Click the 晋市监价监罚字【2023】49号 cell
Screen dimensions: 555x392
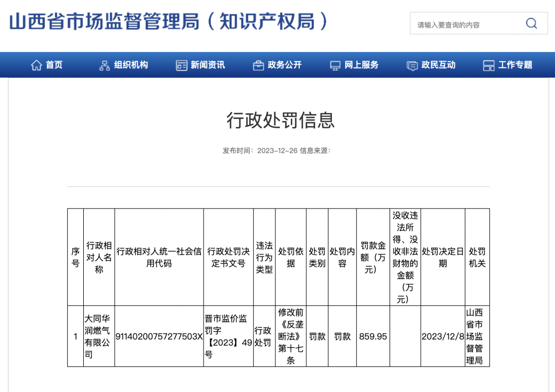click(x=228, y=336)
